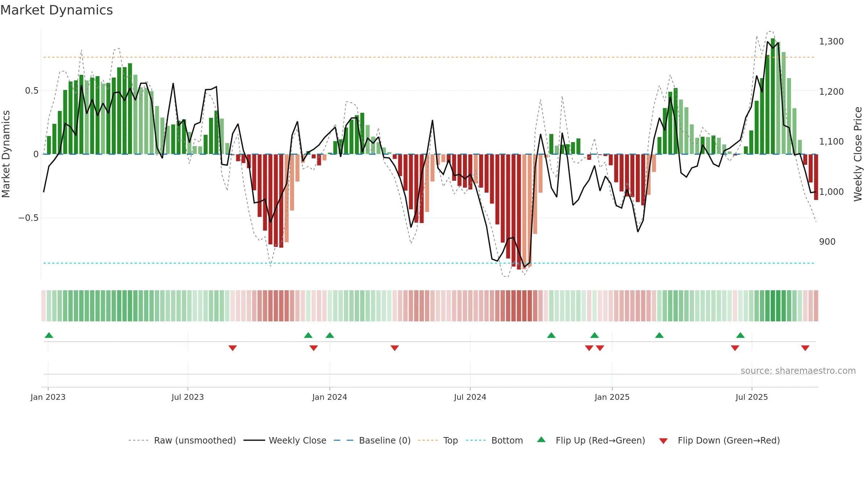Click the cyan dashed Bottom threshold line
The width and height of the screenshot is (868, 488).
(429, 263)
